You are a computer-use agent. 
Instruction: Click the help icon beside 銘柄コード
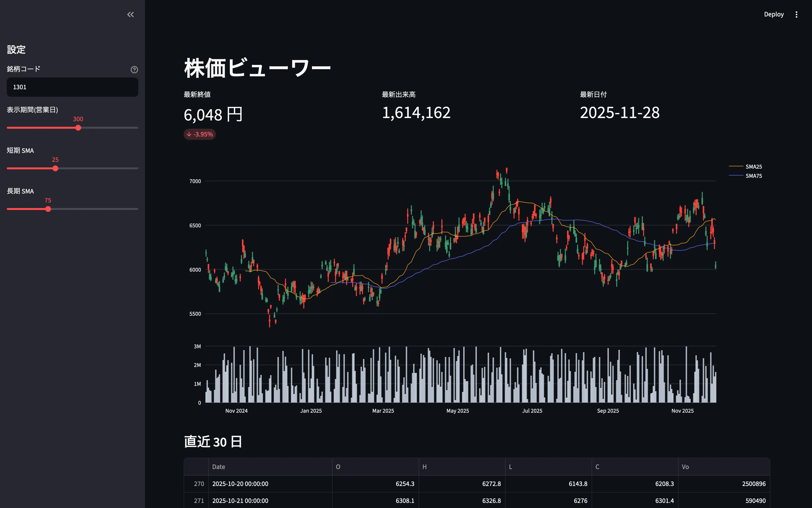click(x=134, y=70)
